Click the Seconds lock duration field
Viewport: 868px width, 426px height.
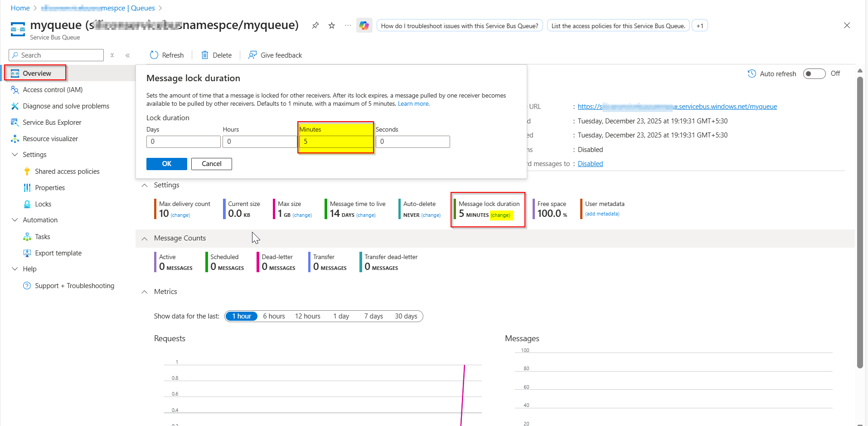click(x=413, y=142)
